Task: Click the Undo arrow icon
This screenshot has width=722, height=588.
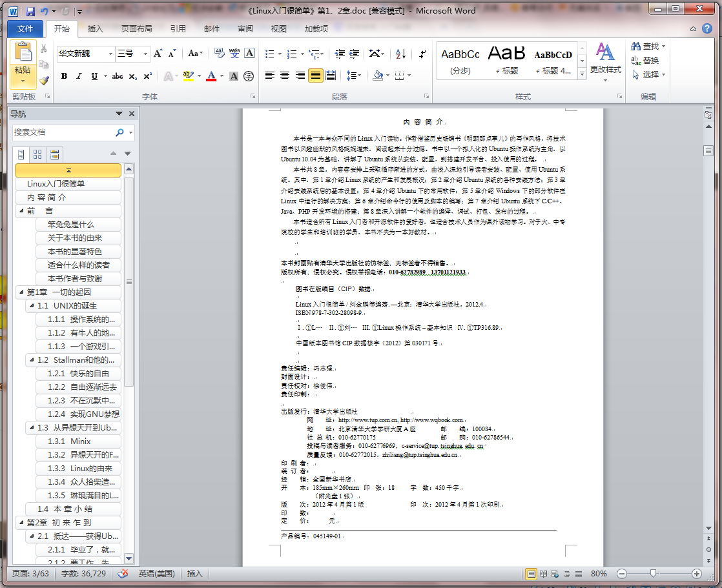Action: (44, 11)
